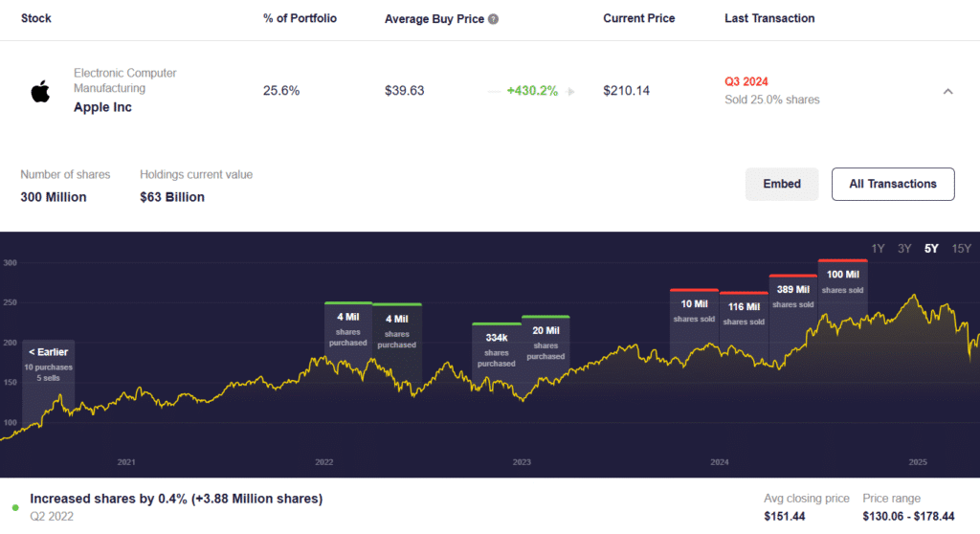Click the $151.44 average closing price
The height and width of the screenshot is (534, 980).
pyautogui.click(x=785, y=517)
